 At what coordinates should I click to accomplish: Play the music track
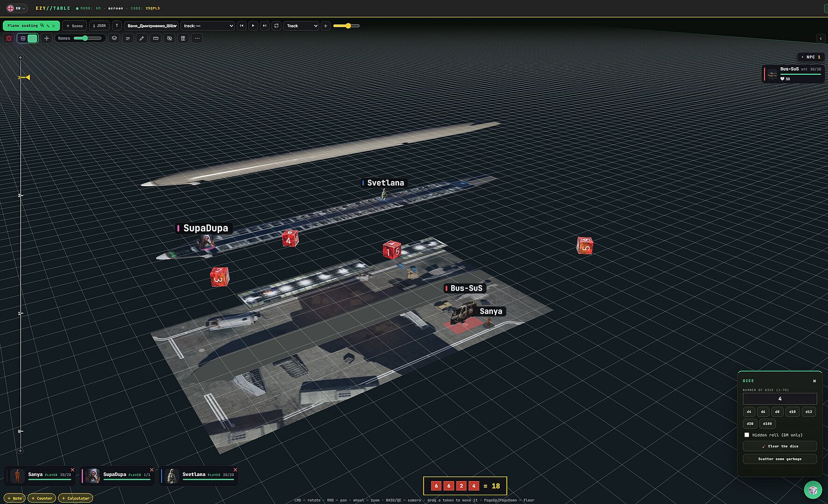[x=253, y=26]
